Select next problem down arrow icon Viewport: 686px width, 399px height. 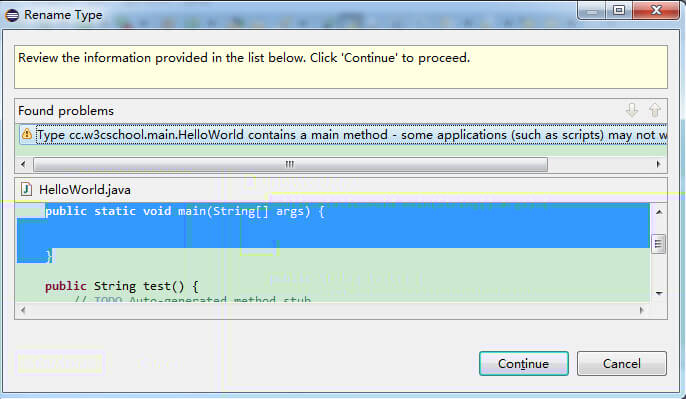point(632,110)
